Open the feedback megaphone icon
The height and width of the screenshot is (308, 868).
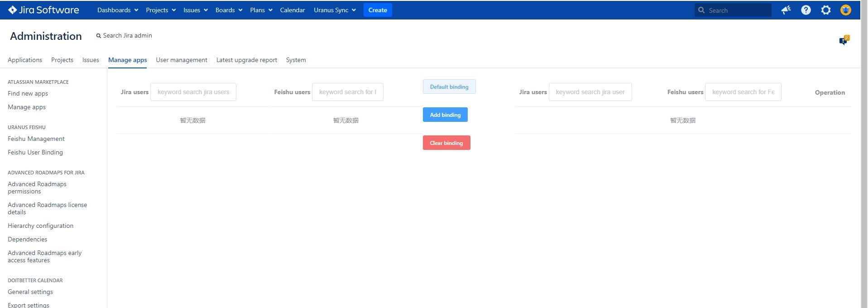786,10
